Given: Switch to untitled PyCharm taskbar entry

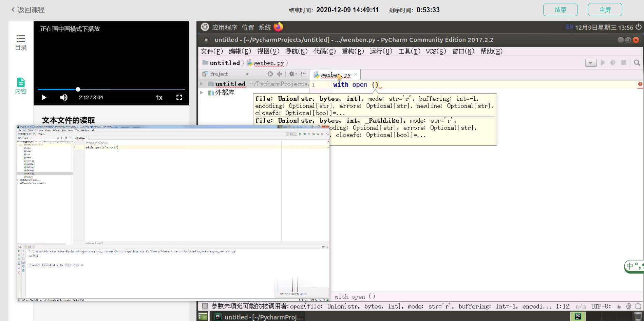Looking at the screenshot, I should [x=259, y=317].
